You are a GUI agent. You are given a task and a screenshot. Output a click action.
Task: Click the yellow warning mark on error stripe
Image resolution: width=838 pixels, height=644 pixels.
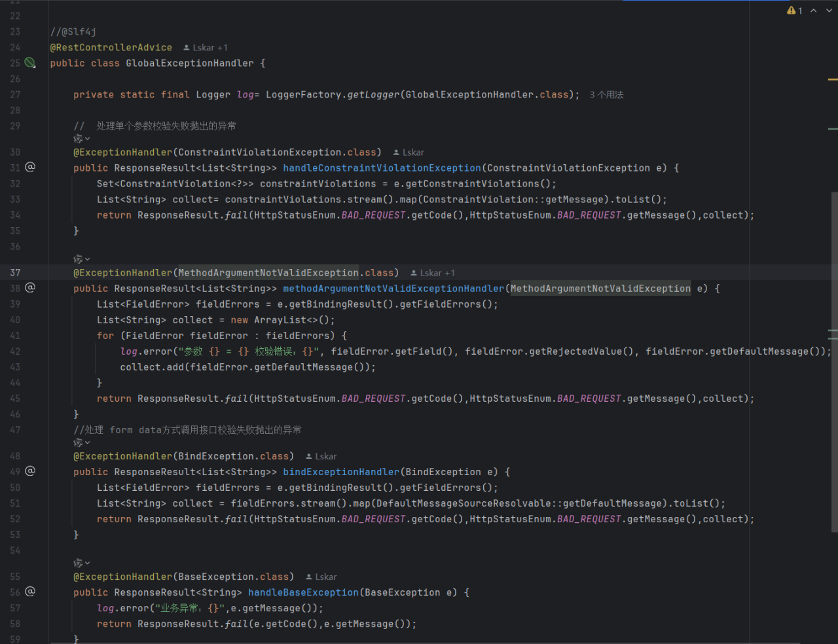[833, 79]
